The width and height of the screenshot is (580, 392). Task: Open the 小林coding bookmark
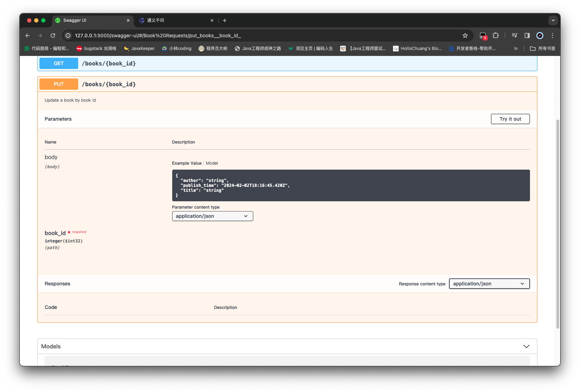(x=177, y=49)
